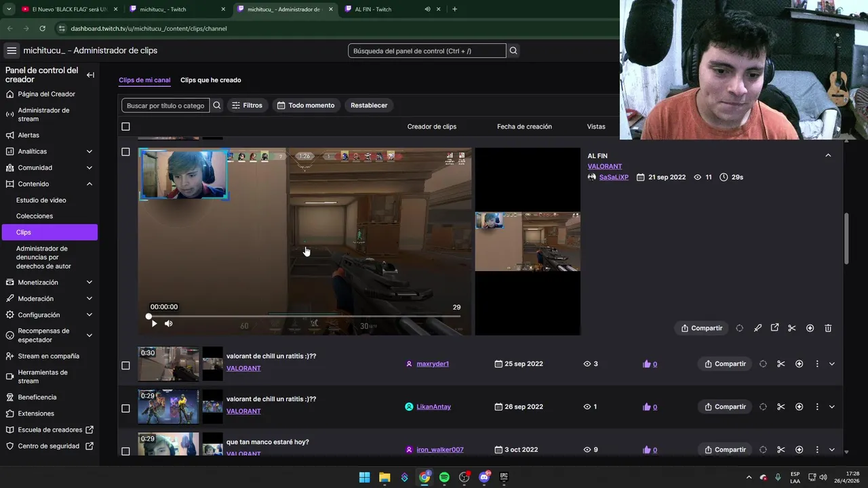The height and width of the screenshot is (488, 868).
Task: Check the LikanAntay clip row checkbox
Action: [x=125, y=408]
